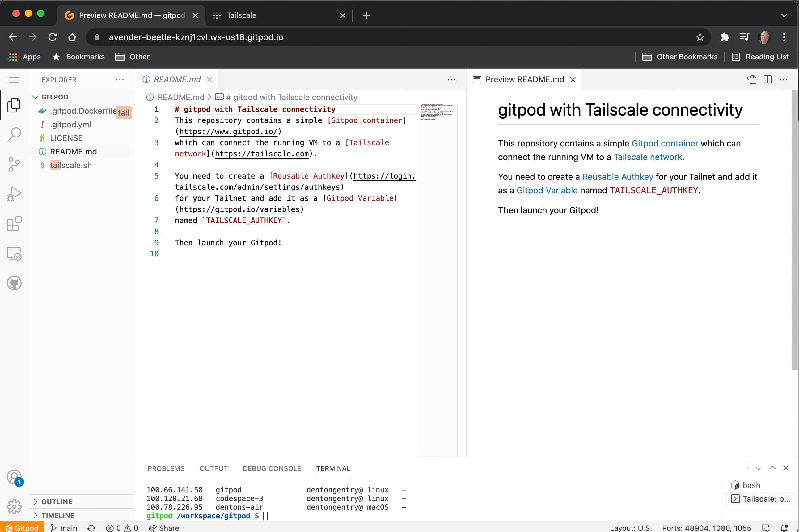Collapse the GITPOD folder in Explorer

click(x=36, y=97)
